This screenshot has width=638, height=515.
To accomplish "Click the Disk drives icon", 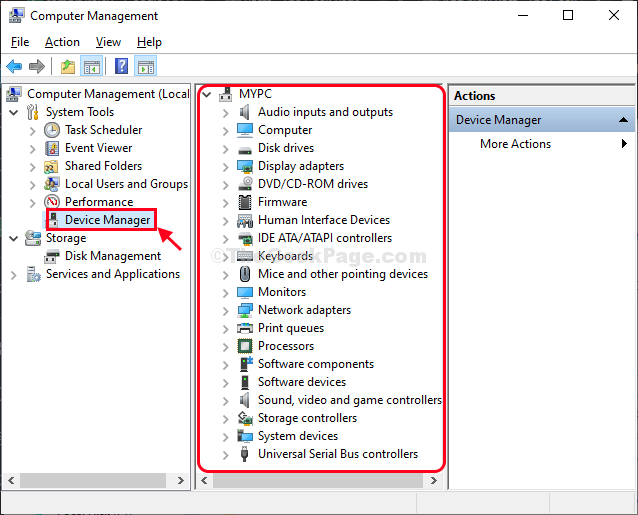I will tap(245, 149).
